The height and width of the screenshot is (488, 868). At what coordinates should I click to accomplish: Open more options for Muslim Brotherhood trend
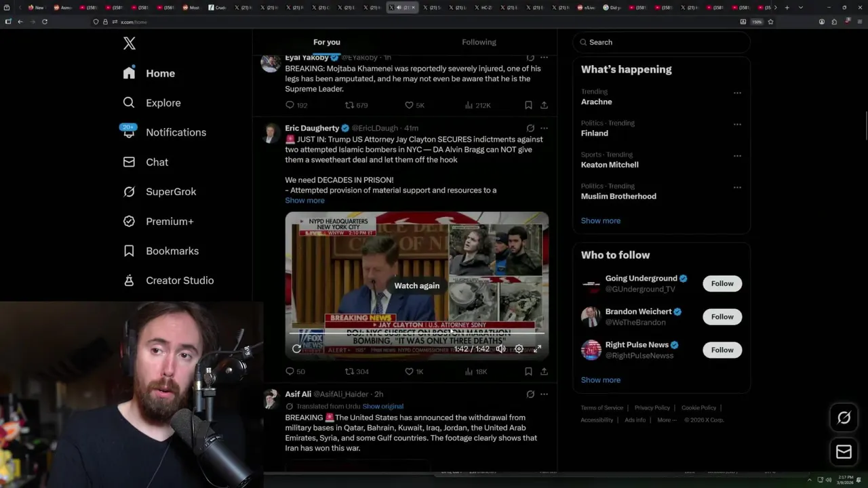737,188
